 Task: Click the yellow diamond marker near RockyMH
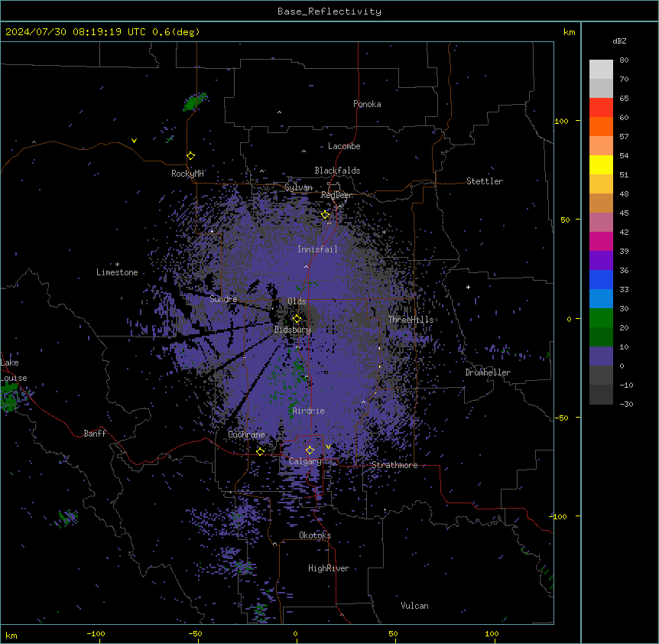(191, 156)
